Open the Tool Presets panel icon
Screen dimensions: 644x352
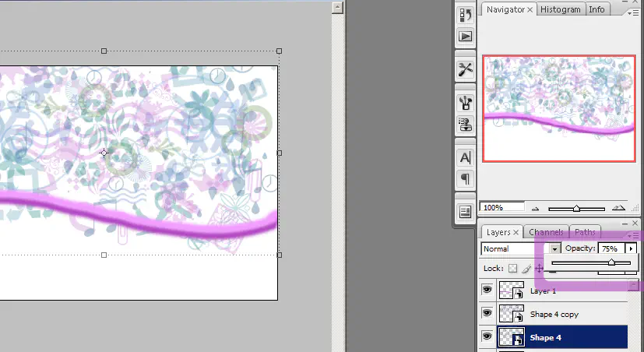[466, 69]
